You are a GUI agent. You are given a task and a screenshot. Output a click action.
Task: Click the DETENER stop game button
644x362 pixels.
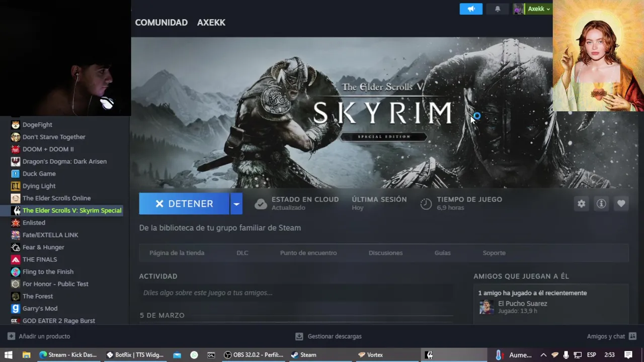184,204
